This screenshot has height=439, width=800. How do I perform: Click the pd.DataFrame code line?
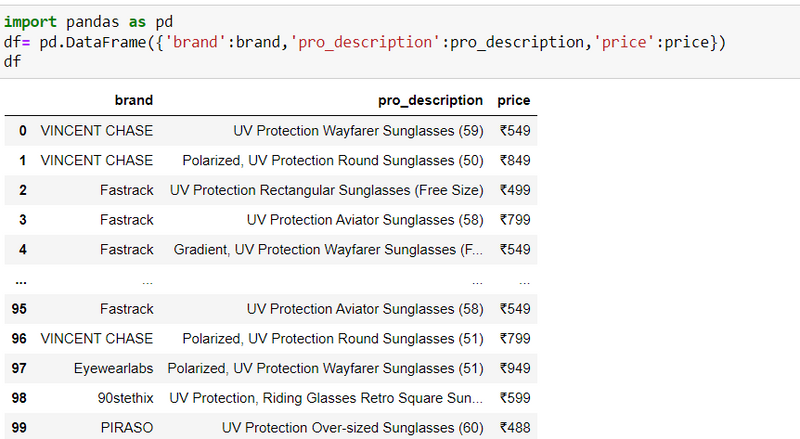point(364,42)
